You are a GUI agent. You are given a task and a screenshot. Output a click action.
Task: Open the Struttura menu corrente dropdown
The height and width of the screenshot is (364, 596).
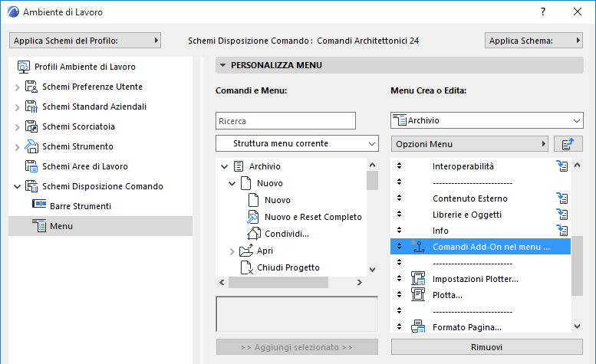pos(297,144)
